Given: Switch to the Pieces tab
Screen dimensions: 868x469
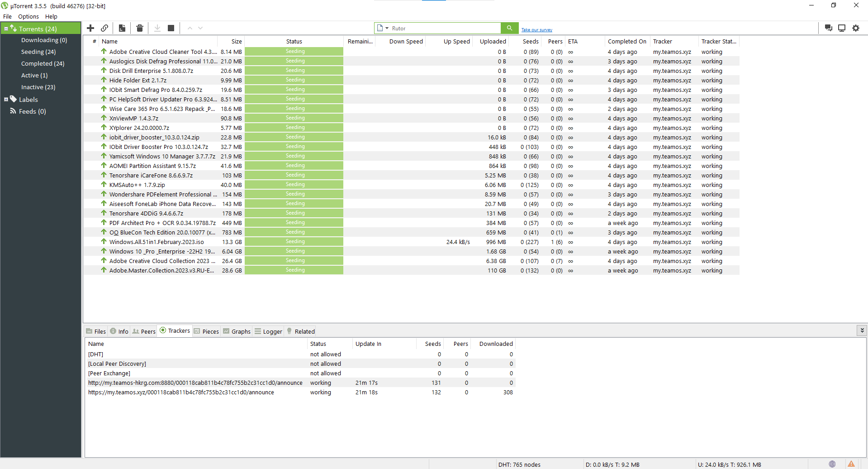Looking at the screenshot, I should coord(206,331).
